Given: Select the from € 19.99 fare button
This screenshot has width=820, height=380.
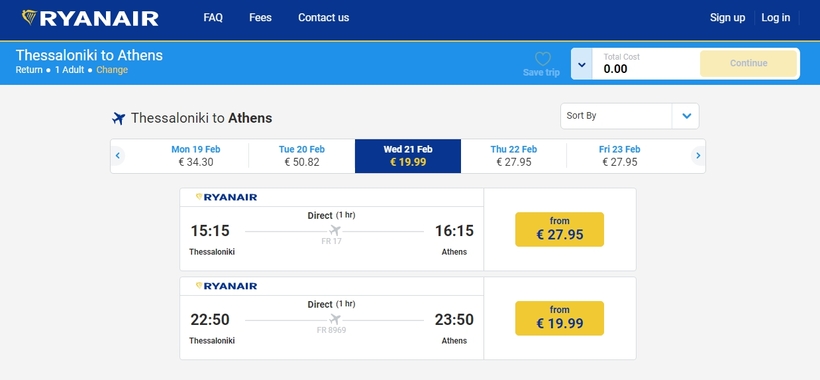Looking at the screenshot, I should pos(560,318).
